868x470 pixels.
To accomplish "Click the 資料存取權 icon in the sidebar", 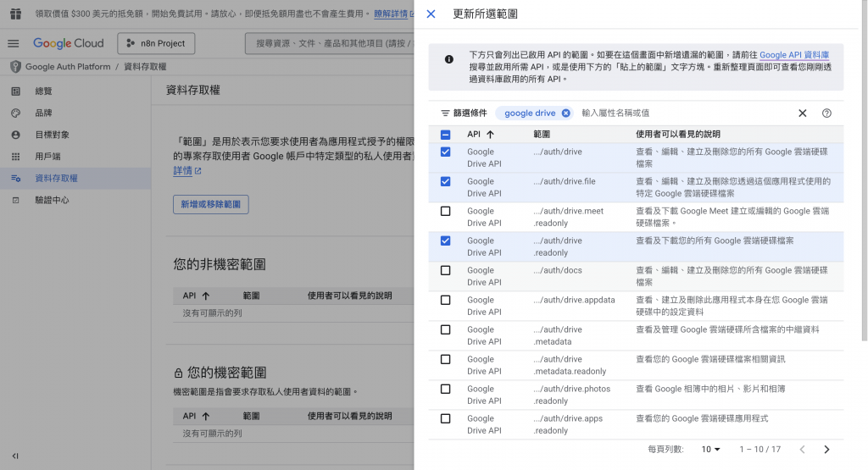I will [15, 178].
